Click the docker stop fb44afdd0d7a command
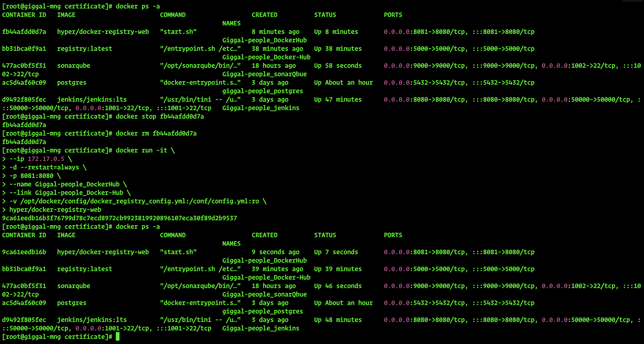Image resolution: width=644 pixels, height=344 pixels. [160, 116]
